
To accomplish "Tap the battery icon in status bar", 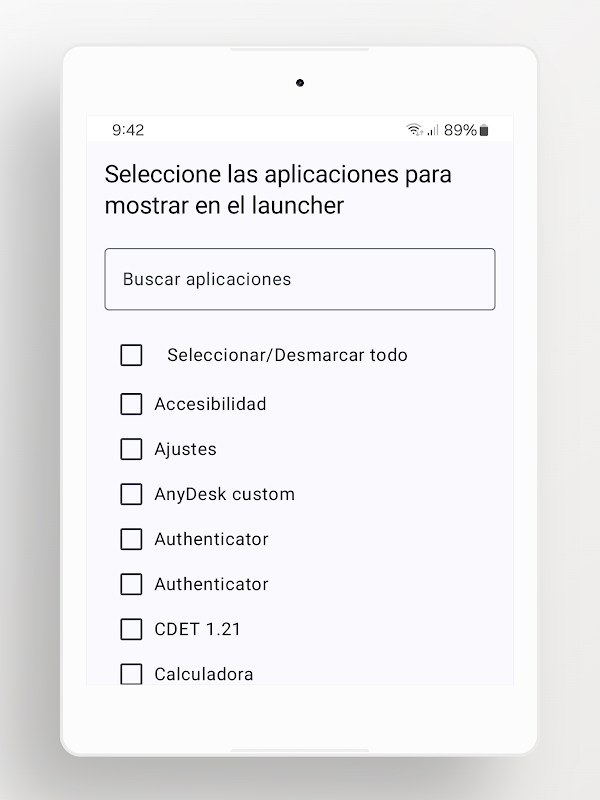I will point(485,130).
